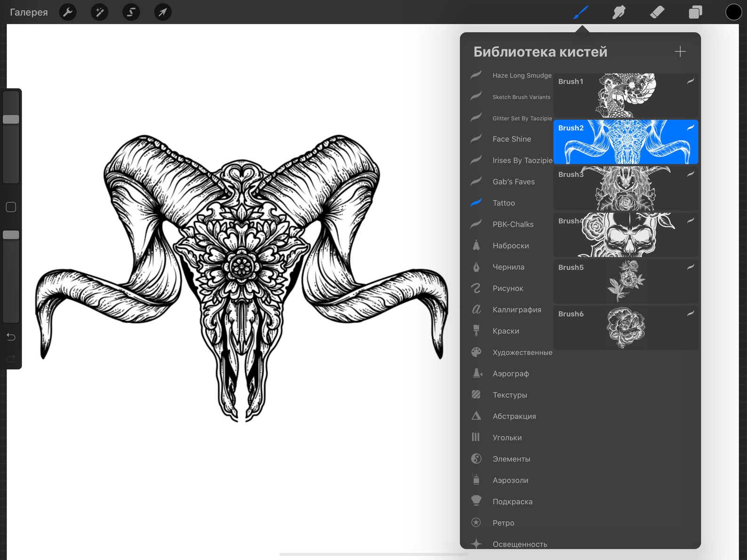Add new brush with plus button
747x560 pixels.
pos(680,52)
